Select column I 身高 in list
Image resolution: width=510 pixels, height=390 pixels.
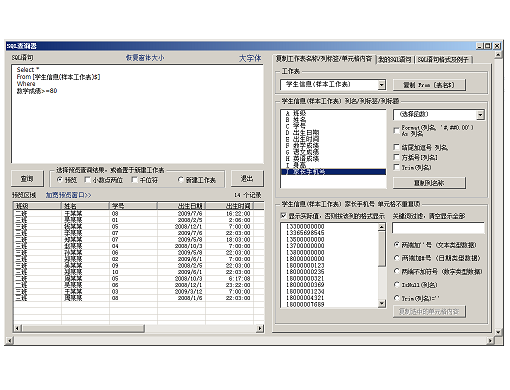click(333, 165)
